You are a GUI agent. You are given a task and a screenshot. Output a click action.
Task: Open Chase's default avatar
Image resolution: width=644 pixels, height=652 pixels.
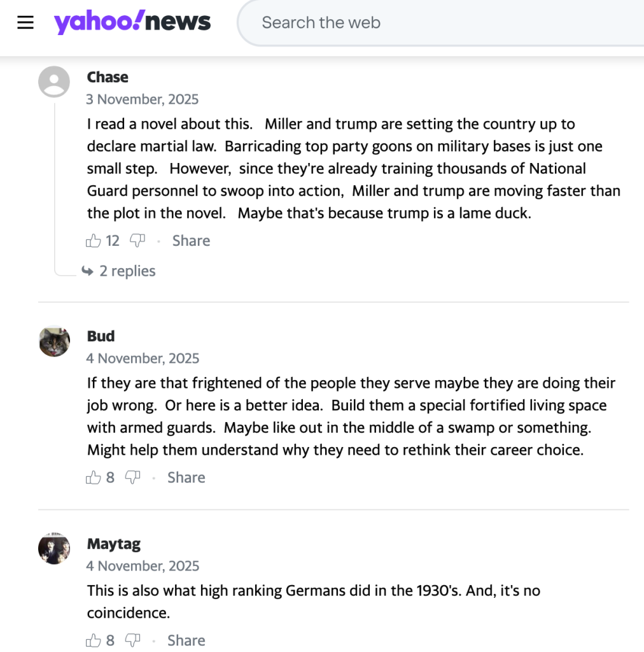[x=54, y=82]
